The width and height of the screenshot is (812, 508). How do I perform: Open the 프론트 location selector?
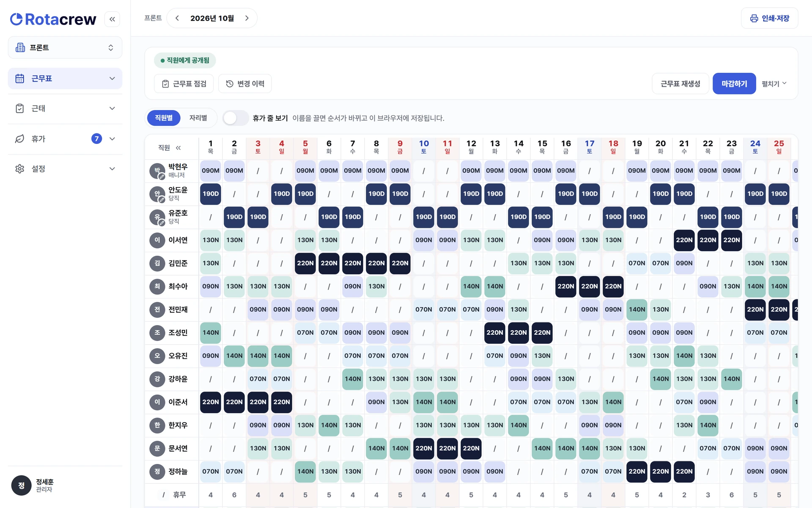(65, 47)
